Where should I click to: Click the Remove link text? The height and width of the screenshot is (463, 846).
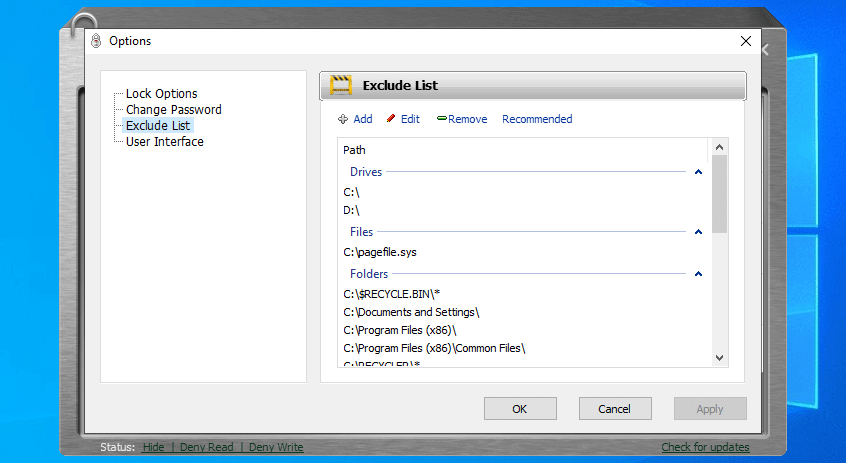[467, 119]
